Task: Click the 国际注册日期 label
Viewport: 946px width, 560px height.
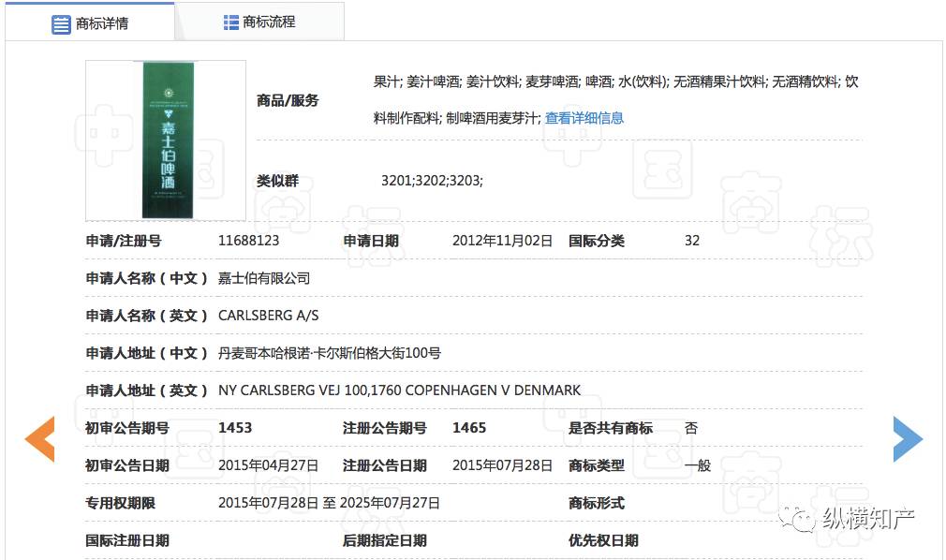Action: tap(127, 540)
